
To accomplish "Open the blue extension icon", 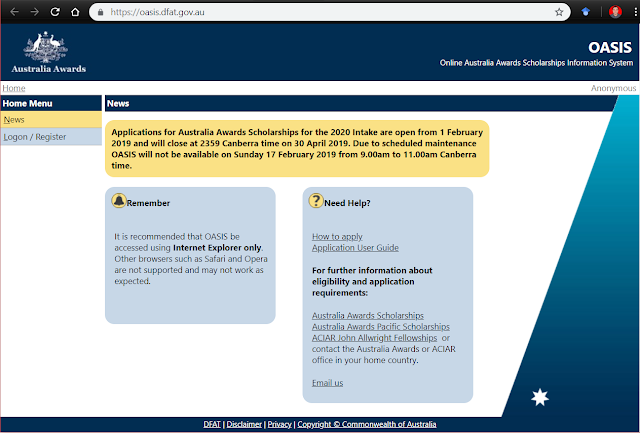I will 586,12.
